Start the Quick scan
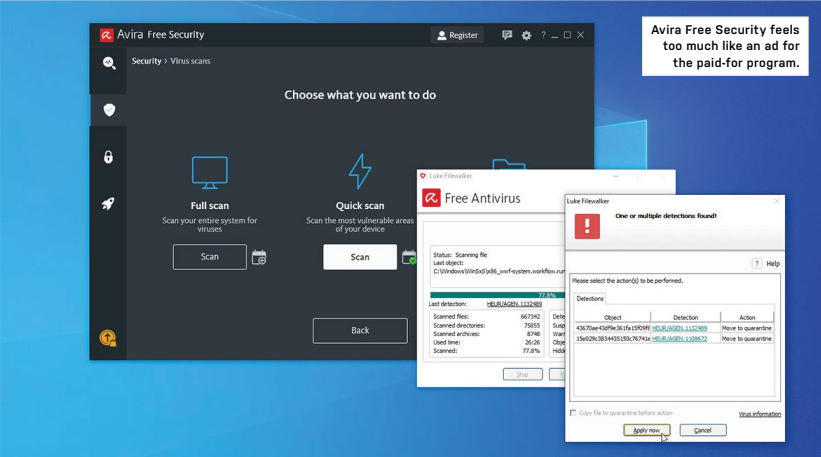This screenshot has height=457, width=821. coord(360,257)
